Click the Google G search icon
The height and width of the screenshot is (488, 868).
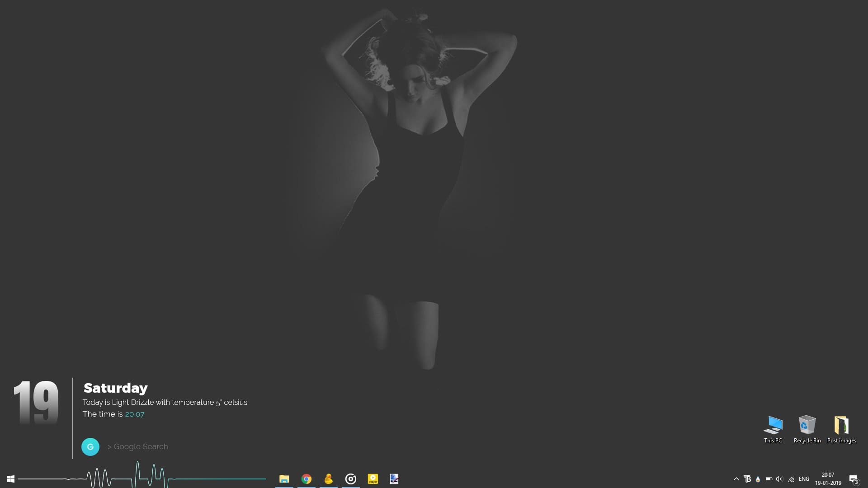click(90, 446)
